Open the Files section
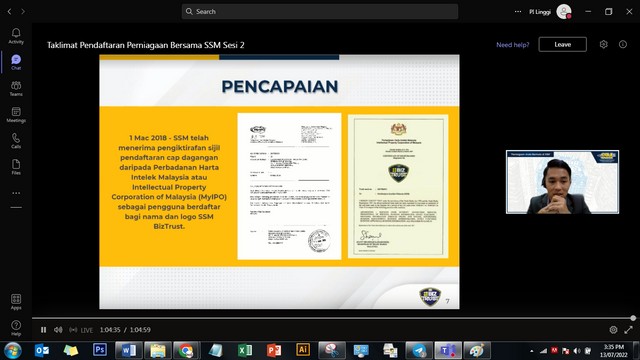The width and height of the screenshot is (640, 360). (x=16, y=167)
